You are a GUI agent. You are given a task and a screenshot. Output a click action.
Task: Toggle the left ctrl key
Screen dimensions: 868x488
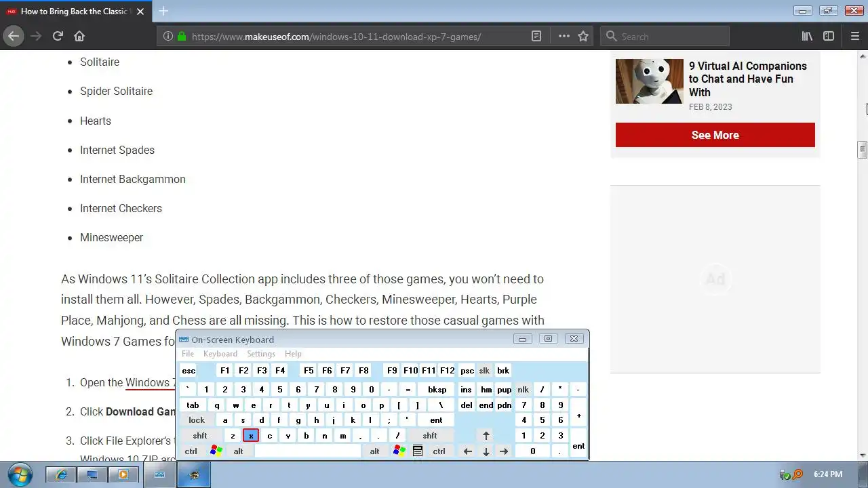coord(191,451)
